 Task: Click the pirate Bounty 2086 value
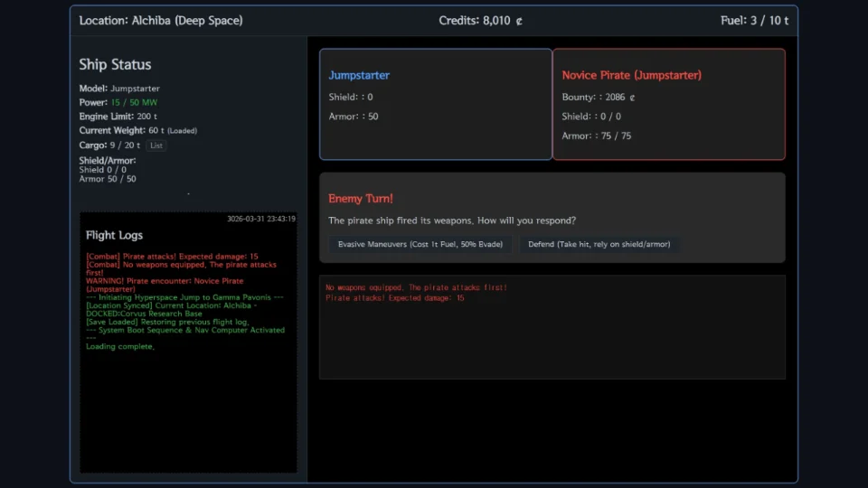[599, 98]
